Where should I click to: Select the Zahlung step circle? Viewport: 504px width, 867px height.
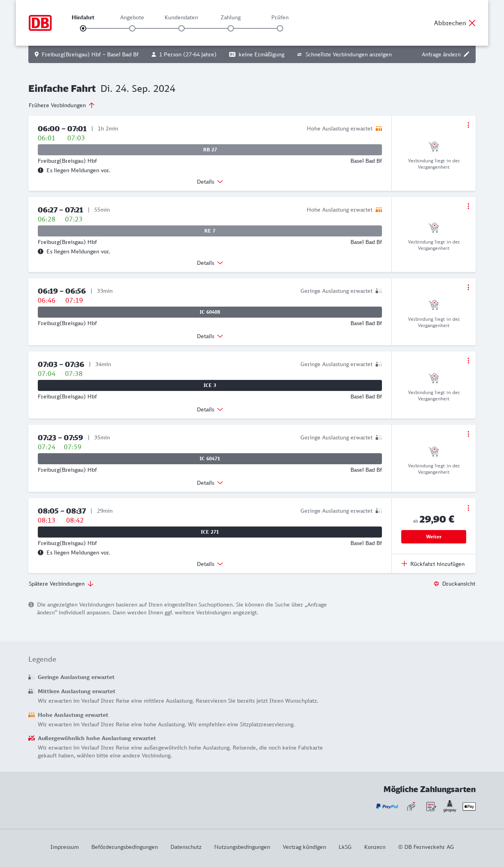tap(231, 28)
